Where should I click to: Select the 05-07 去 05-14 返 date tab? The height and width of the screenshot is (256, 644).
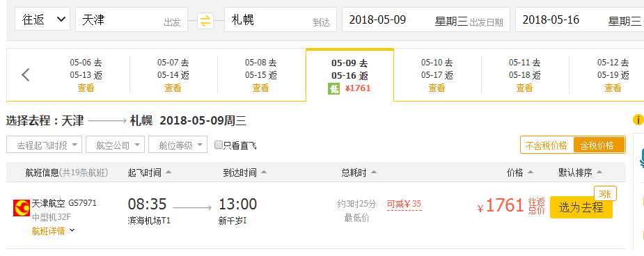pyautogui.click(x=173, y=75)
